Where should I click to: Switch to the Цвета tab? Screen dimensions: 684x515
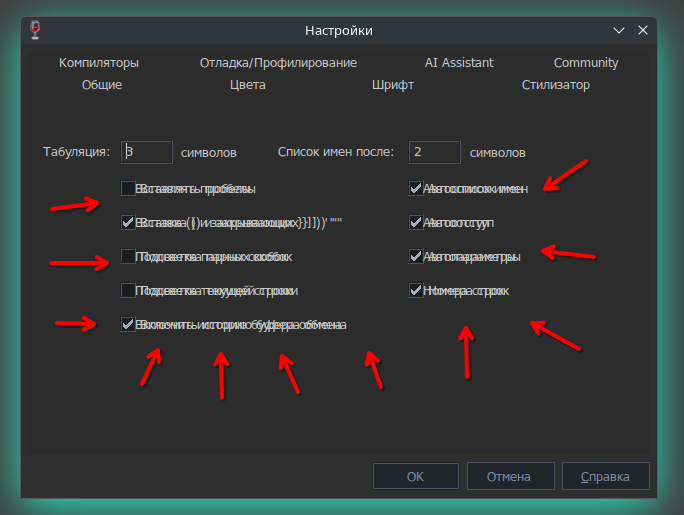(x=247, y=85)
